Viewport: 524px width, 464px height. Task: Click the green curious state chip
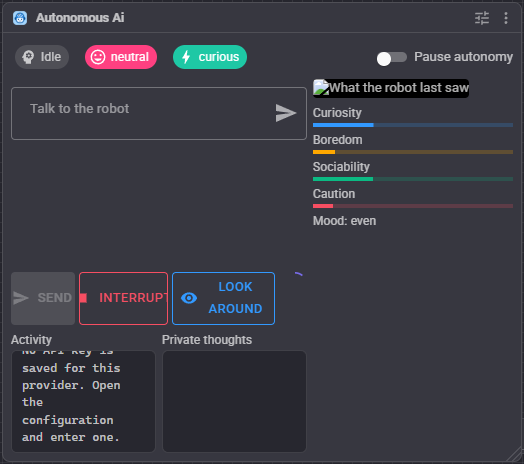[210, 57]
